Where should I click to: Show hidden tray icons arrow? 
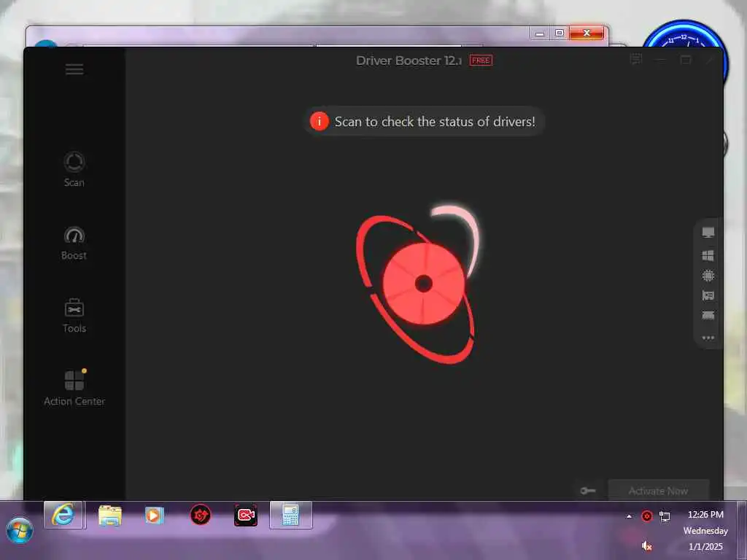click(x=629, y=516)
